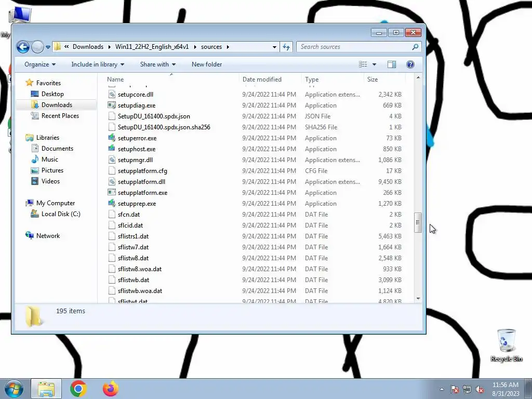Select the setupplatform.exe file icon
The height and width of the screenshot is (399, 532).
(112, 192)
